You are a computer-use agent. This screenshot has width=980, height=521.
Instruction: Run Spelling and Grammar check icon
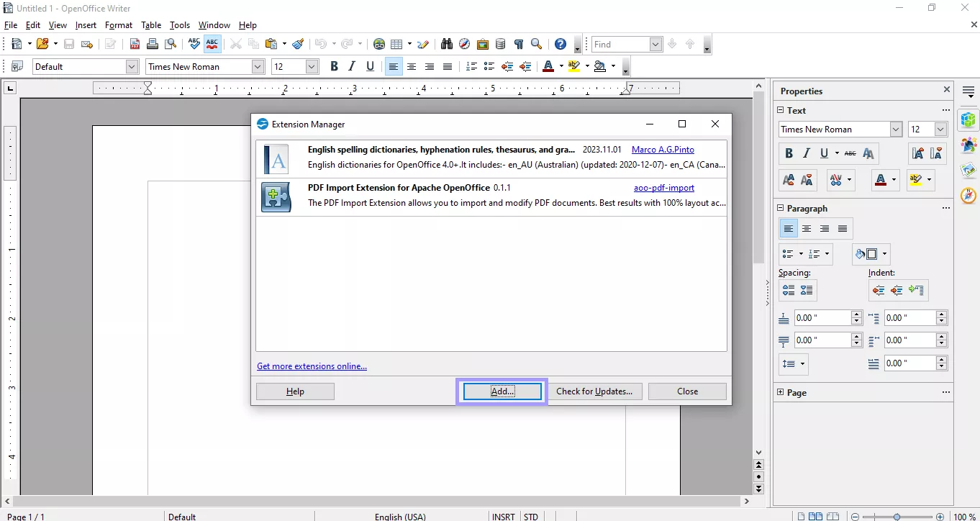click(x=194, y=44)
